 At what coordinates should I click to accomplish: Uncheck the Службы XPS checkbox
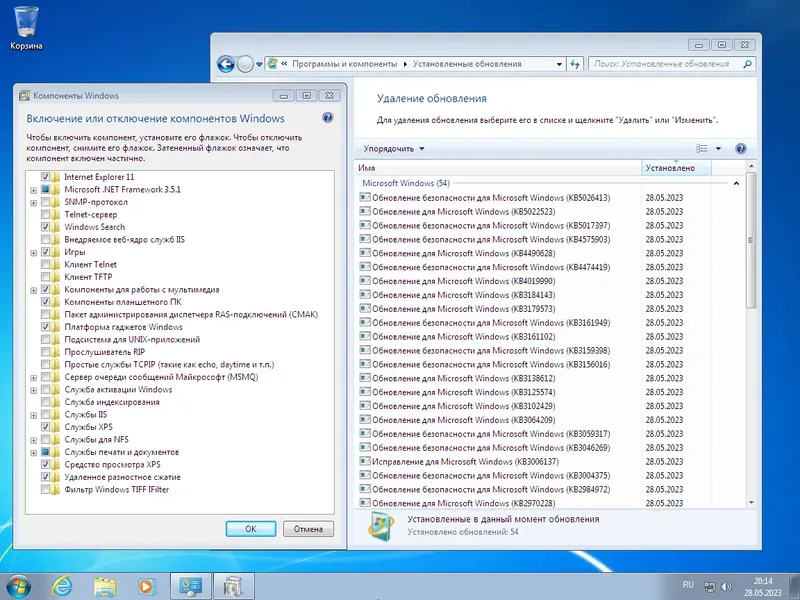coord(45,427)
